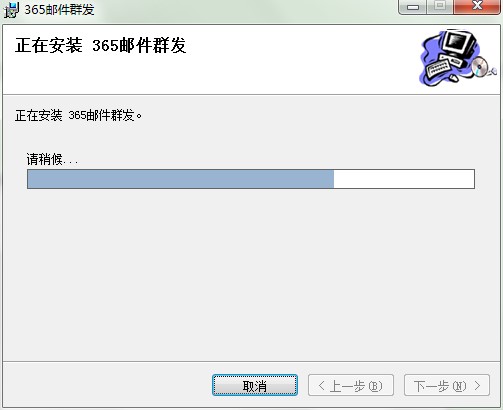503x410 pixels.
Task: Click the right chevron on 下一步 button
Action: point(477,386)
